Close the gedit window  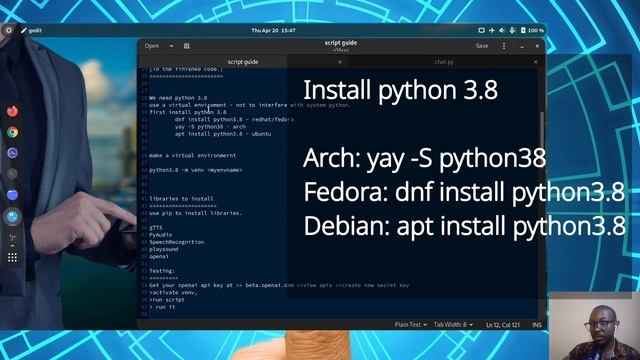537,46
